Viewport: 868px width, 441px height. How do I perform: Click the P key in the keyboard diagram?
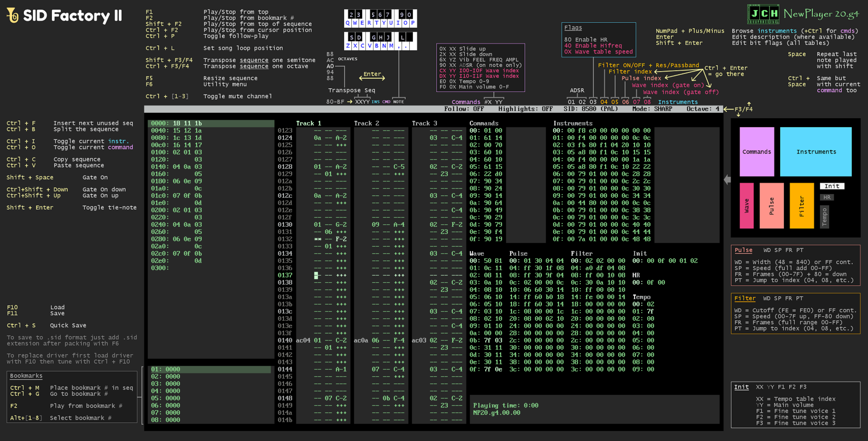click(413, 23)
